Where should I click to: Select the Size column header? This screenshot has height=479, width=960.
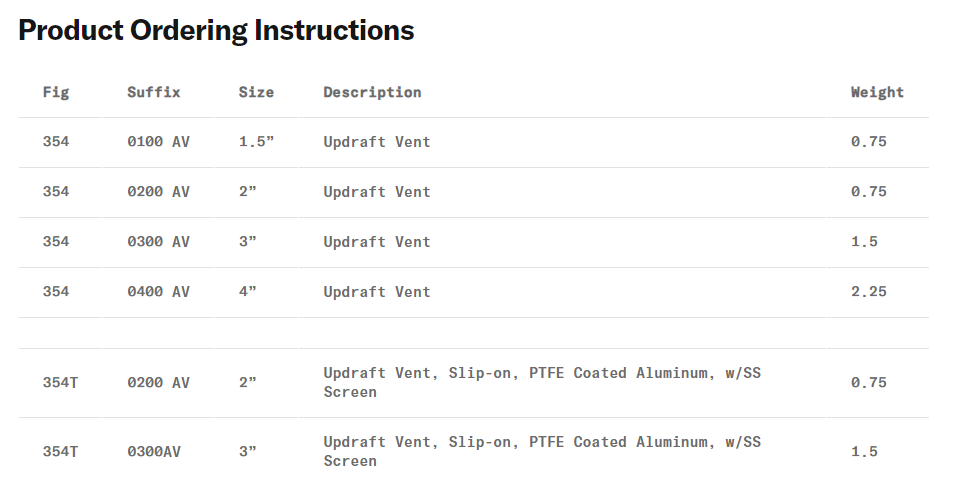(256, 92)
